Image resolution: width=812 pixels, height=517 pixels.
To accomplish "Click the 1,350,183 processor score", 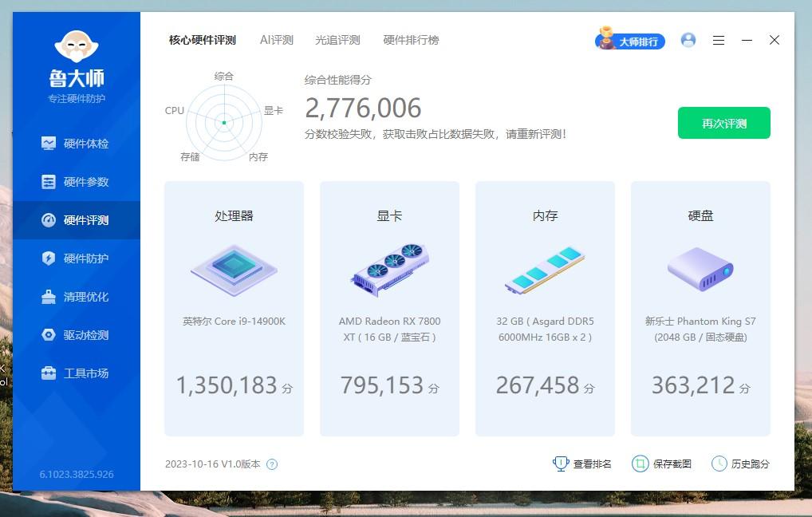I will pos(227,385).
